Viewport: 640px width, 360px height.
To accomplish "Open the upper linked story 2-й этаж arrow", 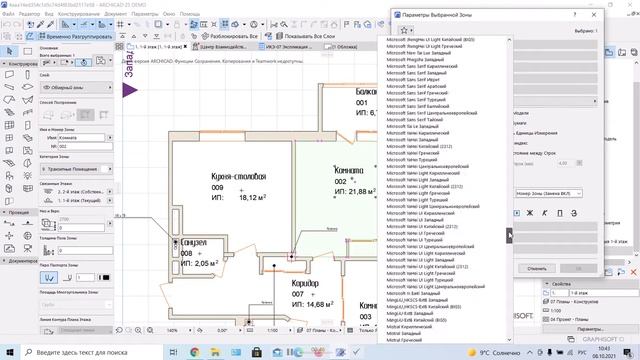I will 110,191.
